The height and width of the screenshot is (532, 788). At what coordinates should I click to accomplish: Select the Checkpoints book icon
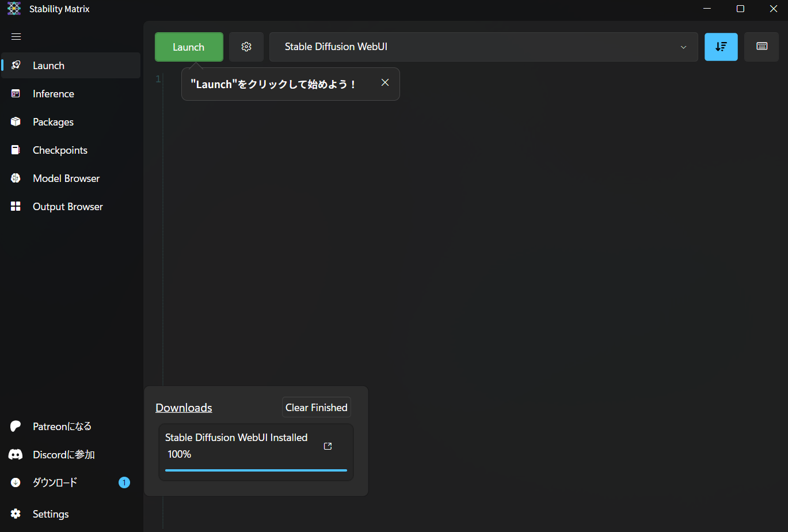pos(16,150)
